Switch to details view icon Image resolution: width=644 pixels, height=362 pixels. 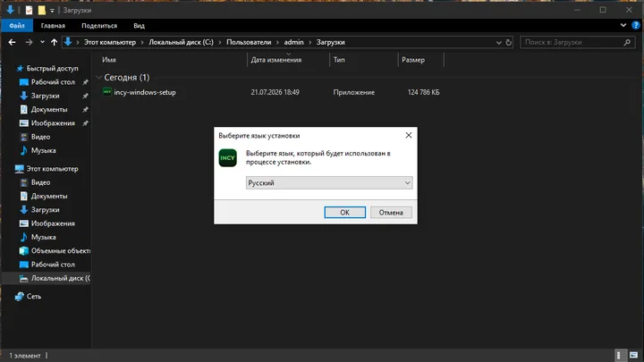coord(620,355)
